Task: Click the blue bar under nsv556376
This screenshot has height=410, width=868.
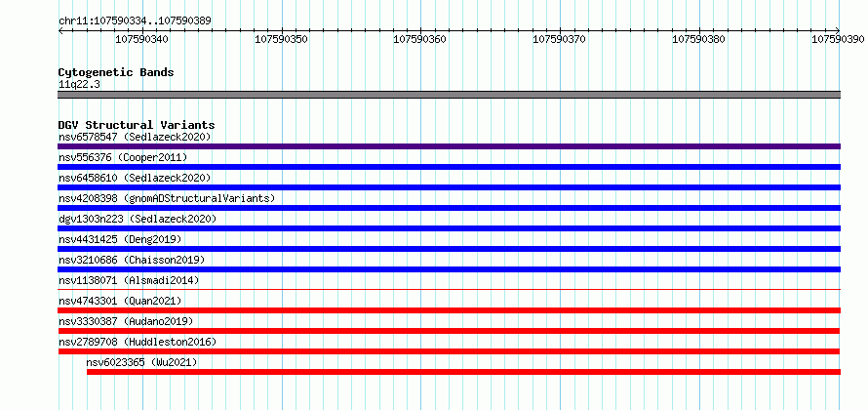Action: click(449, 167)
